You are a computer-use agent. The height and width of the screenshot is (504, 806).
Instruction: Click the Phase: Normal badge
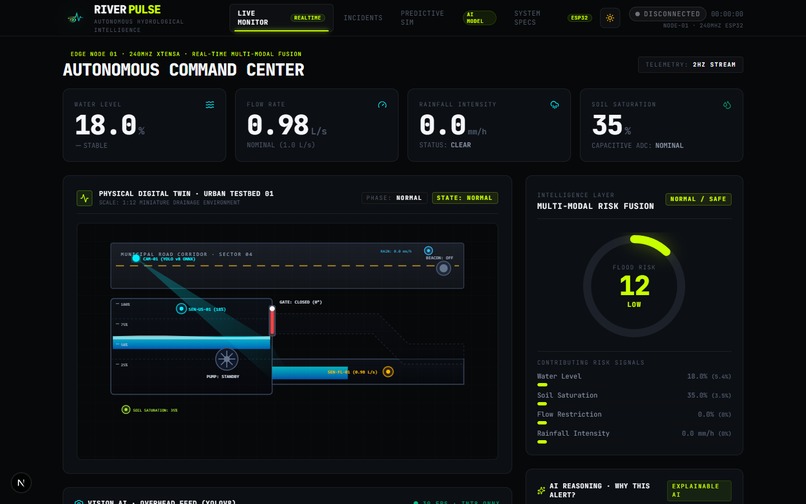[x=394, y=198]
